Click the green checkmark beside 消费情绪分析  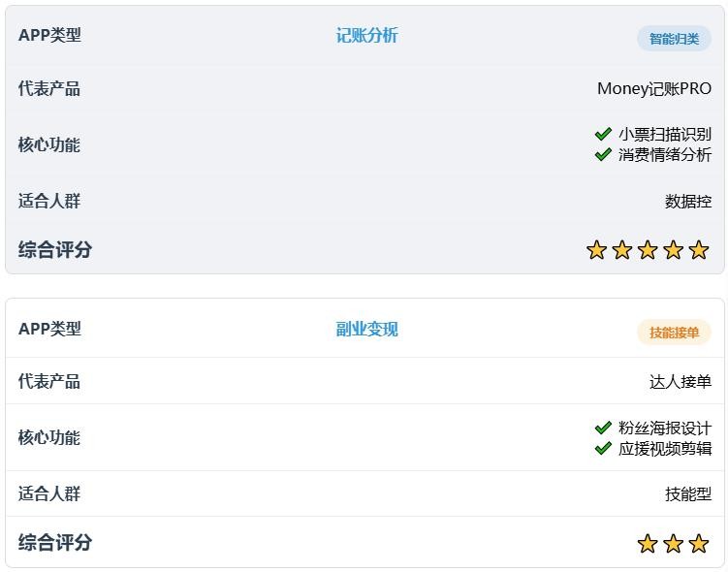coord(603,154)
